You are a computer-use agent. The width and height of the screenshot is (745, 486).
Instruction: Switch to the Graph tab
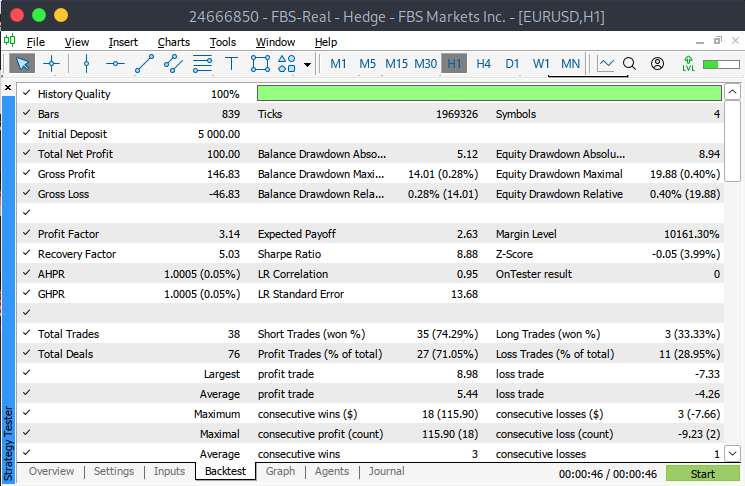point(280,471)
